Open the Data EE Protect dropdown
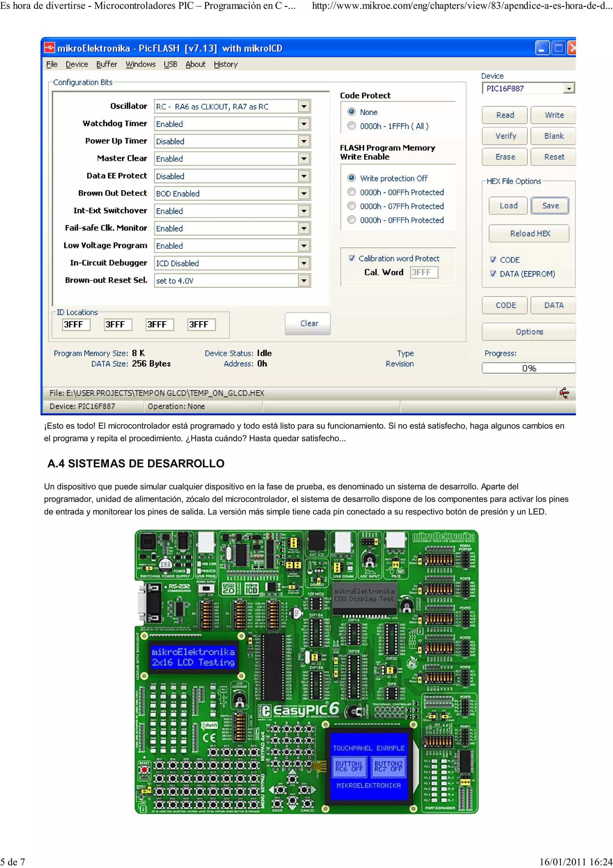The height and width of the screenshot is (868, 613). click(304, 176)
